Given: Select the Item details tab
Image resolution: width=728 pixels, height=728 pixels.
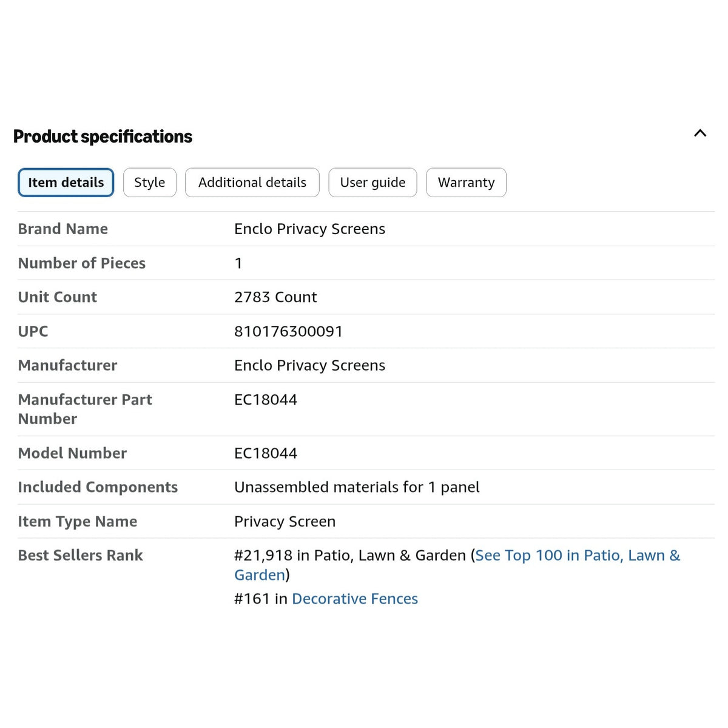Looking at the screenshot, I should coord(66,183).
